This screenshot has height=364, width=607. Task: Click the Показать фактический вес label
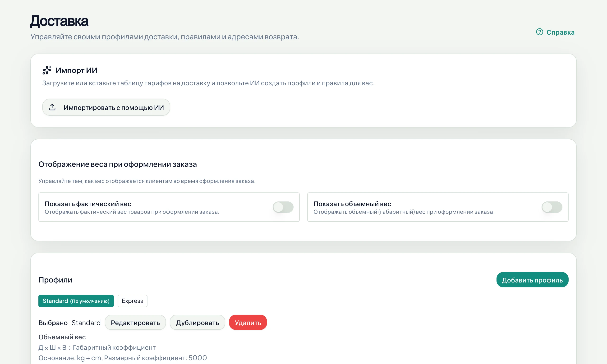click(88, 204)
